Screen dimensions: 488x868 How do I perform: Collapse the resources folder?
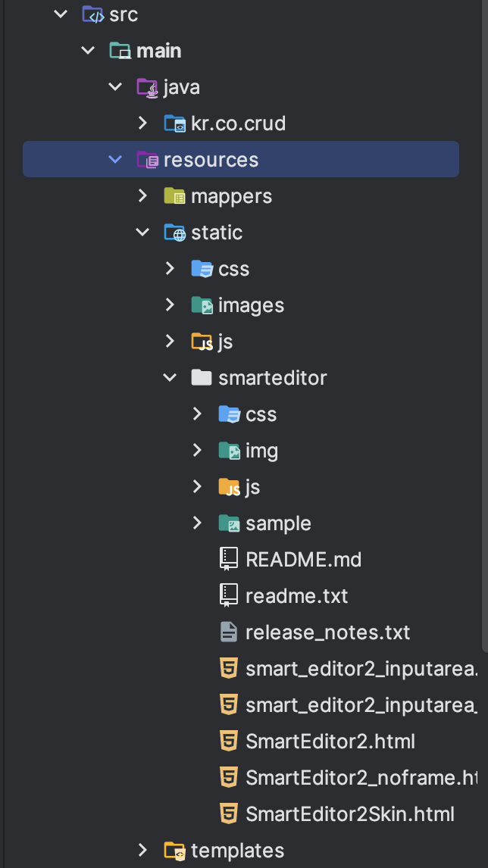tap(115, 159)
